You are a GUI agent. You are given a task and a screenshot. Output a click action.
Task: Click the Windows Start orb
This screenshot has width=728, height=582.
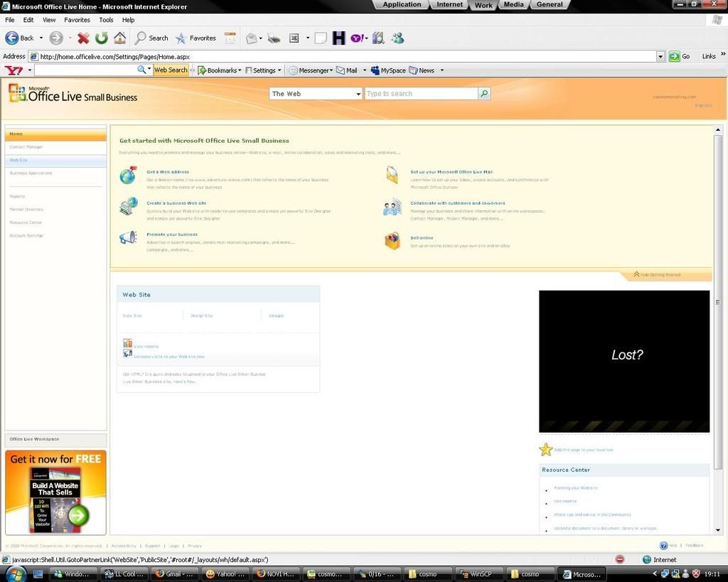16,574
